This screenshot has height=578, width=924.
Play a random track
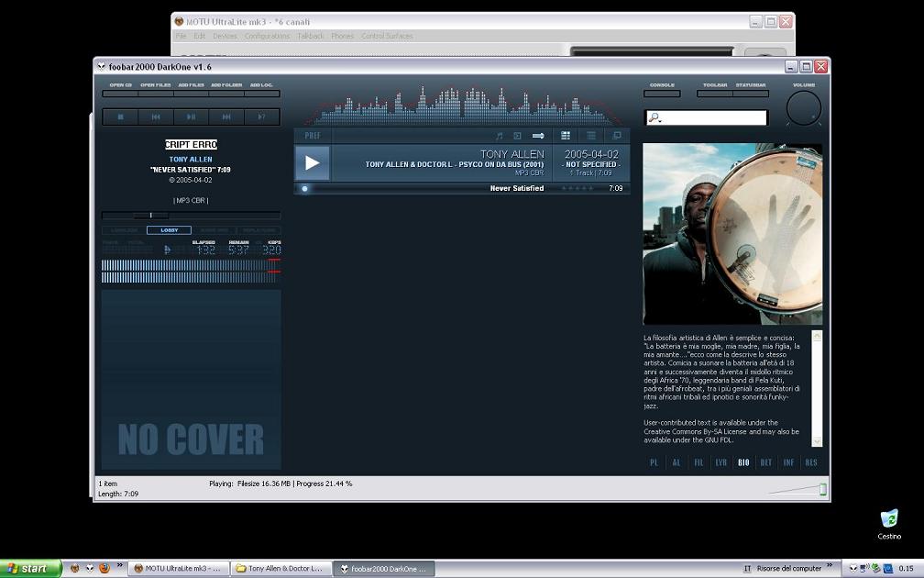point(261,117)
